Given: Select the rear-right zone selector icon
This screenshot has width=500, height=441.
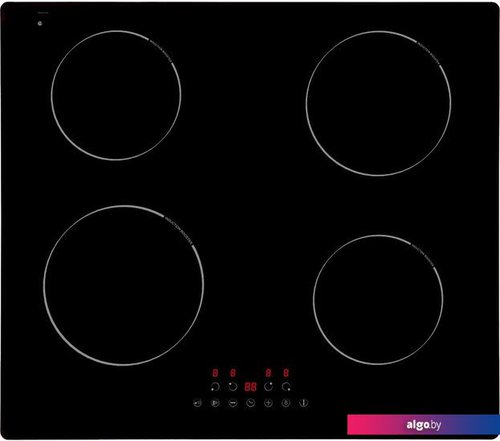Looking at the screenshot, I should tap(268, 387).
